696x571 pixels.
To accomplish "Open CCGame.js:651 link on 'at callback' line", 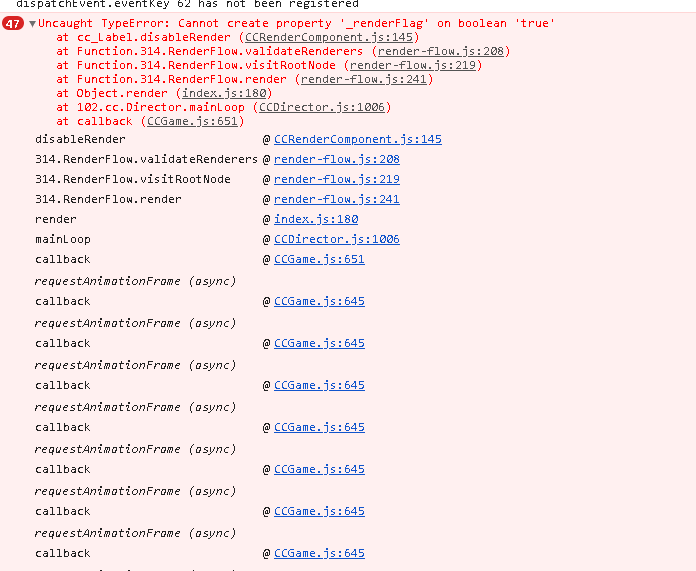I will click(193, 121).
